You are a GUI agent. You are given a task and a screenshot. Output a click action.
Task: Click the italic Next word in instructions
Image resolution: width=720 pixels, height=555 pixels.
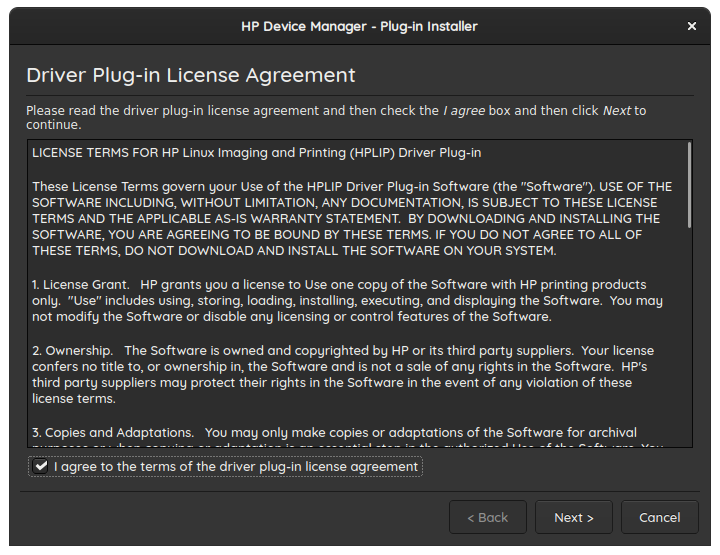(616, 111)
